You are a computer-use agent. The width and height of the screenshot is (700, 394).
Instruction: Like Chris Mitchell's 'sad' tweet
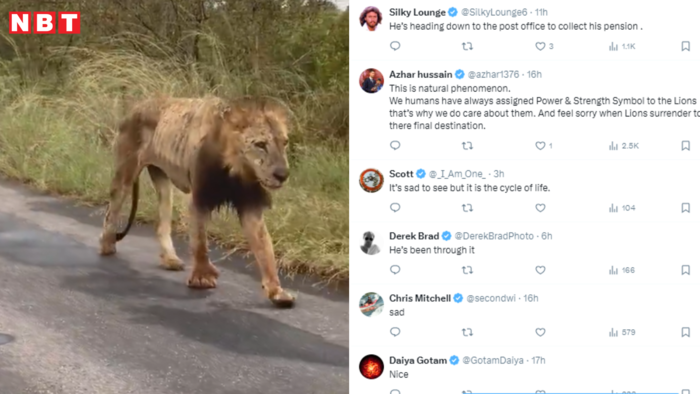[540, 332]
